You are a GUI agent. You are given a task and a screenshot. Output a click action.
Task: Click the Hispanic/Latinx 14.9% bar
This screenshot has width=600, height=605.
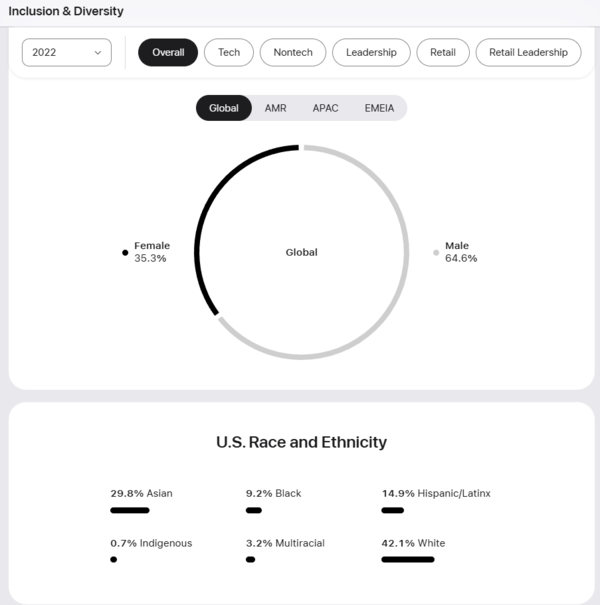coord(392,510)
